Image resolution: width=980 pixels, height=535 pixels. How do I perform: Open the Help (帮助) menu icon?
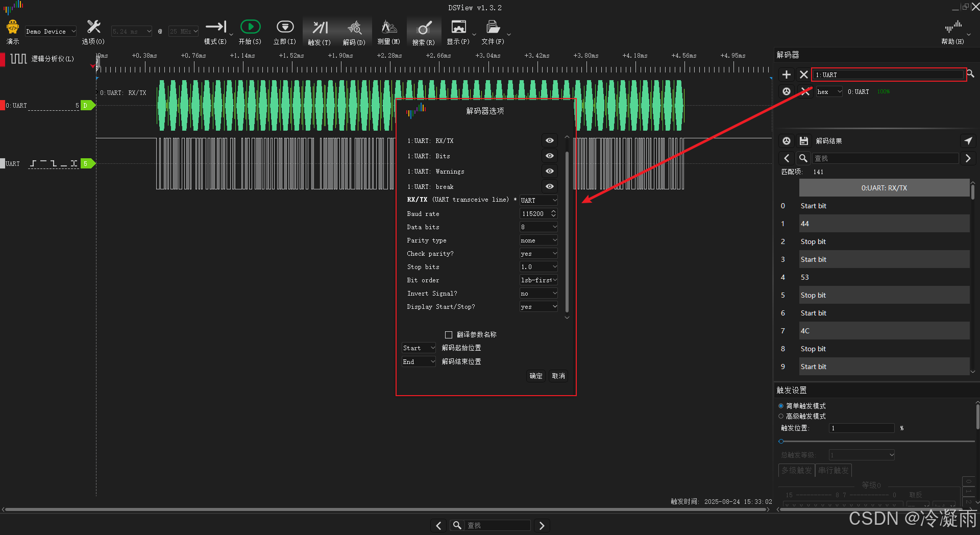(x=953, y=26)
